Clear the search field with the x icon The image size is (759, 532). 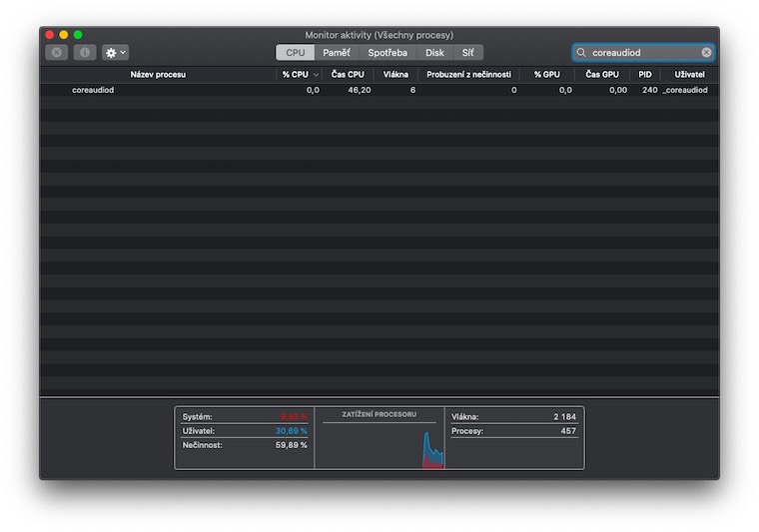click(x=706, y=52)
